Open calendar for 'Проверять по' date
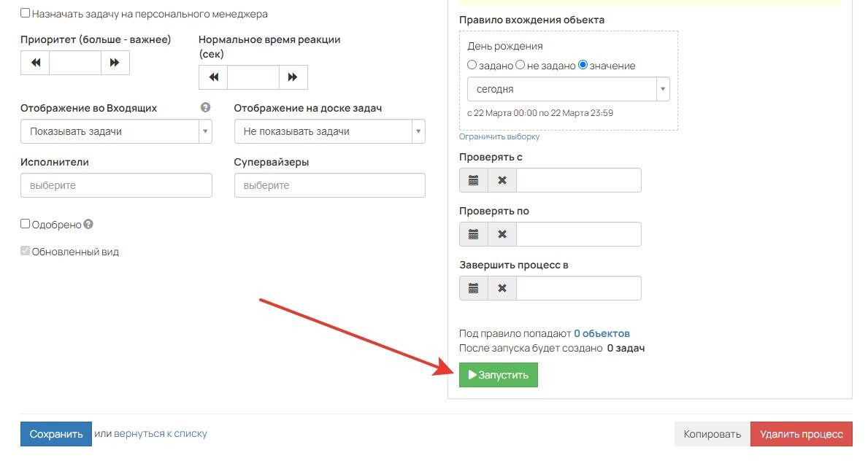868x469 pixels. pyautogui.click(x=473, y=234)
